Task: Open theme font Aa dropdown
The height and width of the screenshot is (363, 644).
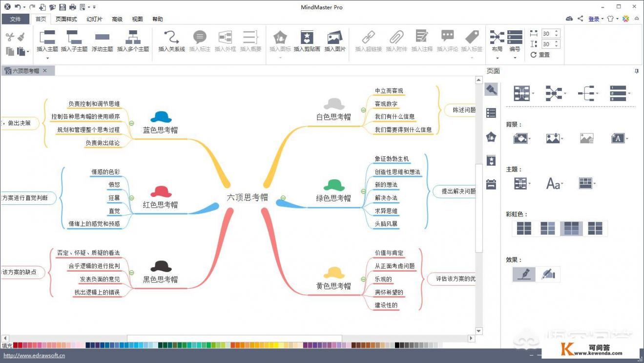Action: click(555, 184)
